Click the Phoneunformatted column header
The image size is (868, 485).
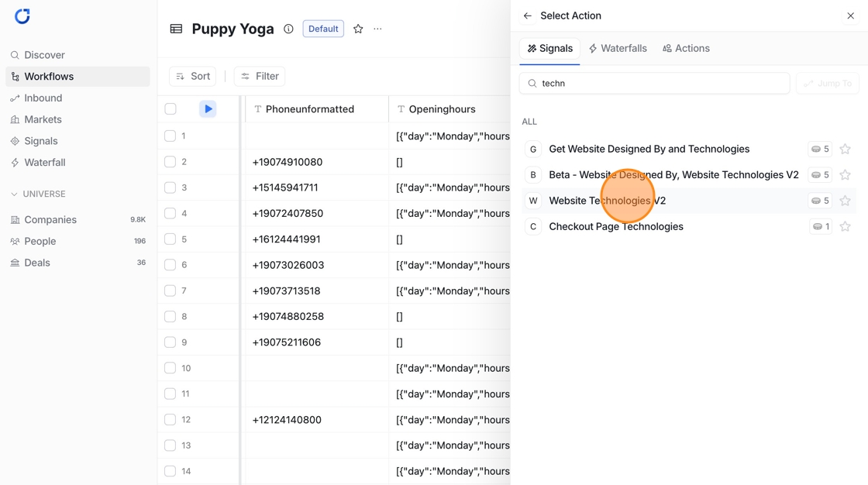tap(317, 109)
